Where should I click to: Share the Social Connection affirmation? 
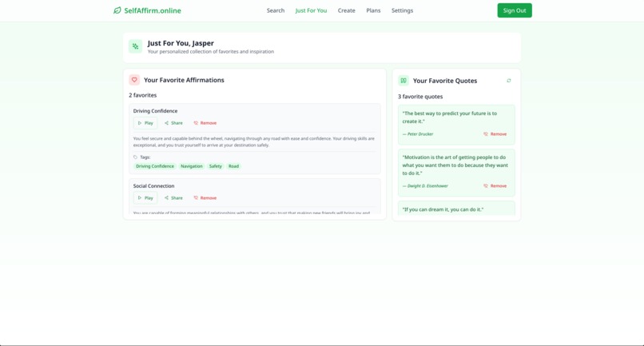pos(173,197)
